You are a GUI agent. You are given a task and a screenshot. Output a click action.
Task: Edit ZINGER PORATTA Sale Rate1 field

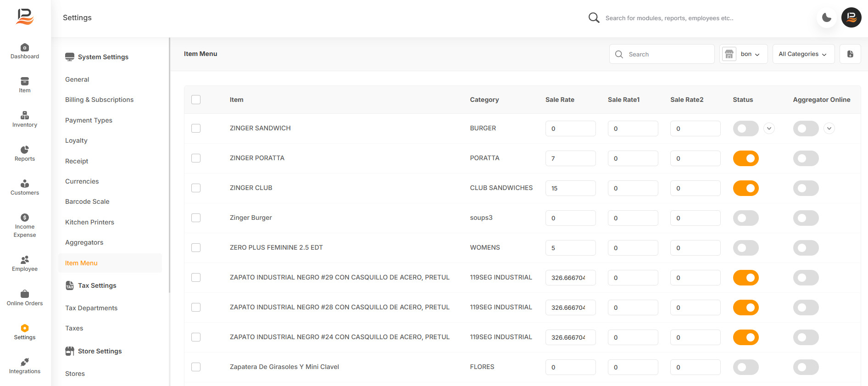point(633,158)
